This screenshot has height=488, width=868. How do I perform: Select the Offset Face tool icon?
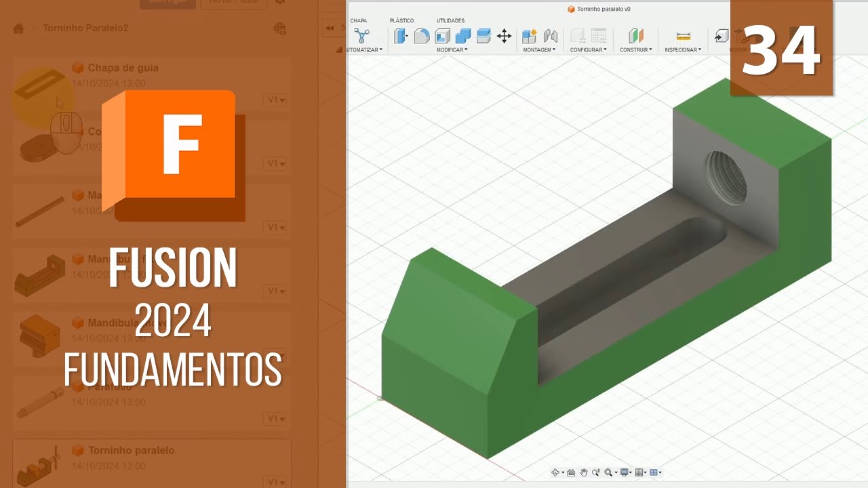pos(484,36)
